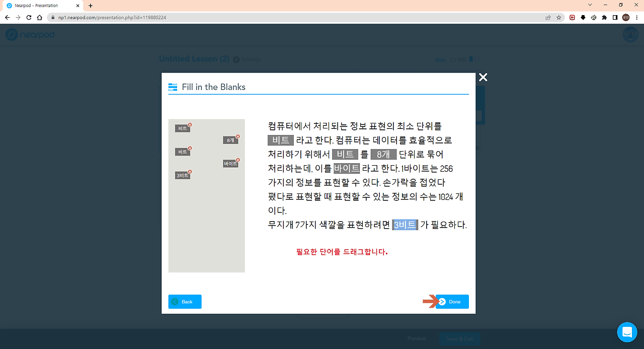
Task: Click the Nearpod logo
Action: click(x=30, y=34)
